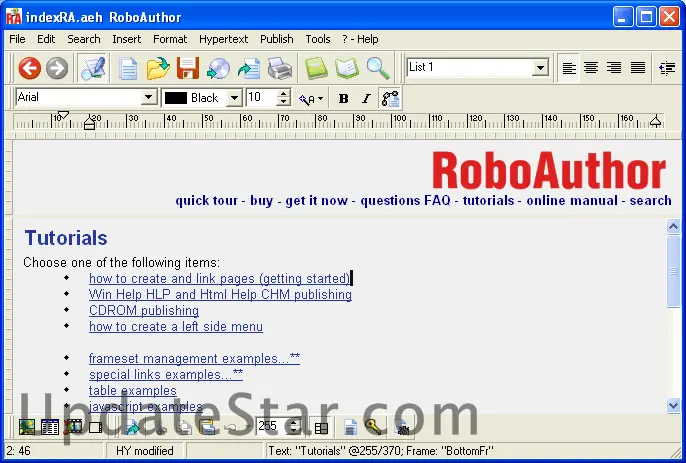This screenshot has width=686, height=463.
Task: Align text right
Action: click(x=614, y=68)
